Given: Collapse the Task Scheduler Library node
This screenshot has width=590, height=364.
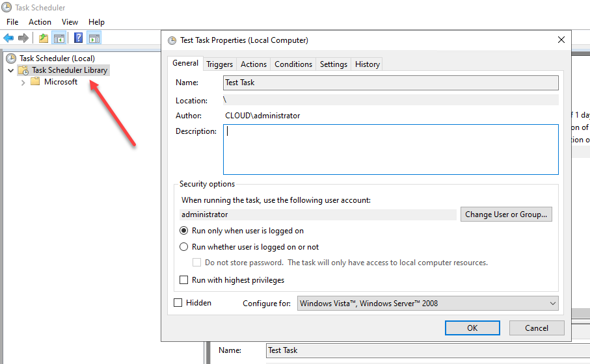Looking at the screenshot, I should click(x=10, y=70).
